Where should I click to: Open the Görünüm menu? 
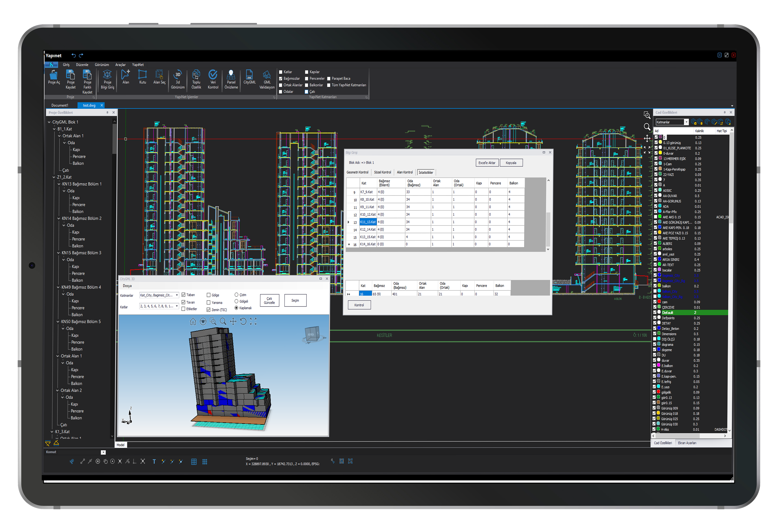(x=102, y=65)
